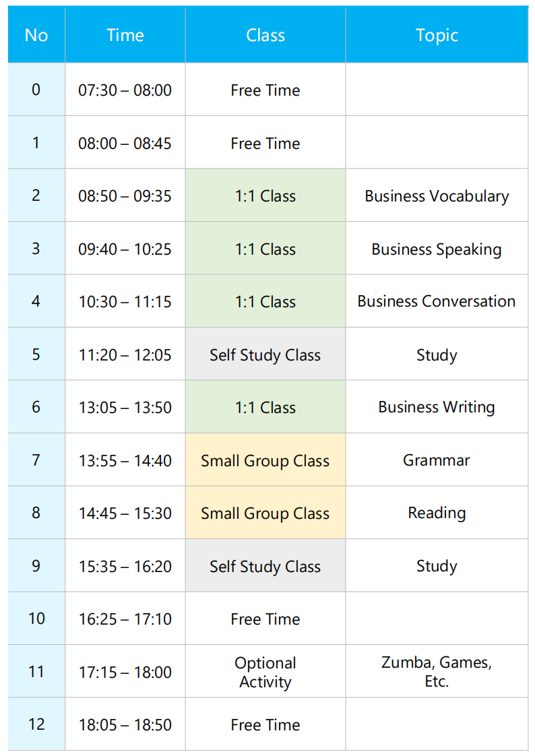The image size is (535, 756).
Task: Select the 'Class' column header
Action: coord(265,35)
